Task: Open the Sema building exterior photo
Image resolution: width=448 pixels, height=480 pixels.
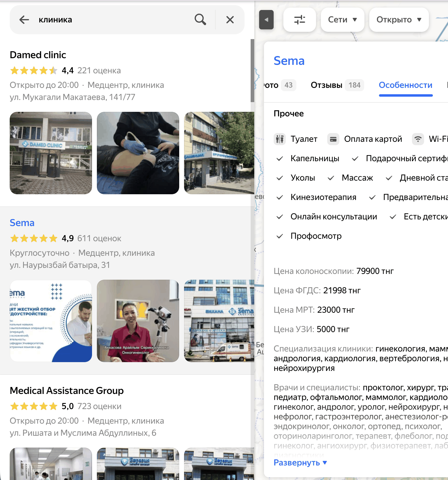Action: (219, 321)
